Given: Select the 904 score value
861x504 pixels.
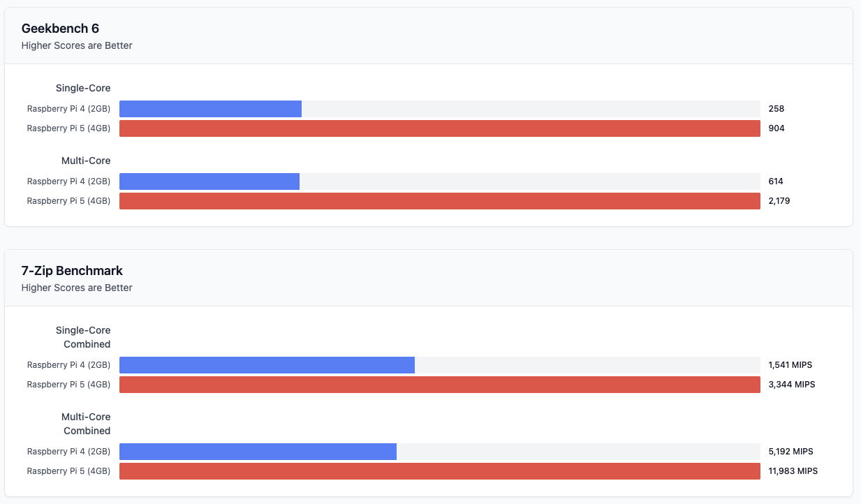Looking at the screenshot, I should pos(777,128).
